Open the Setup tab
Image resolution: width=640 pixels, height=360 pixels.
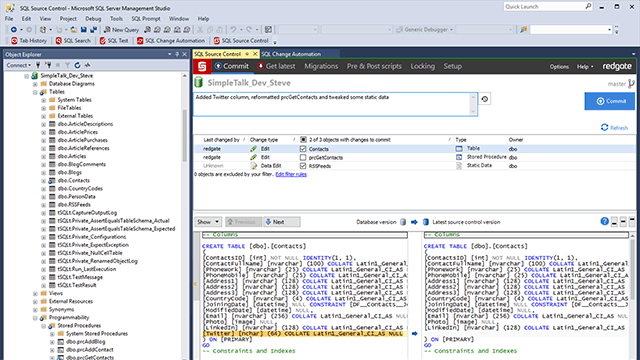click(x=453, y=66)
